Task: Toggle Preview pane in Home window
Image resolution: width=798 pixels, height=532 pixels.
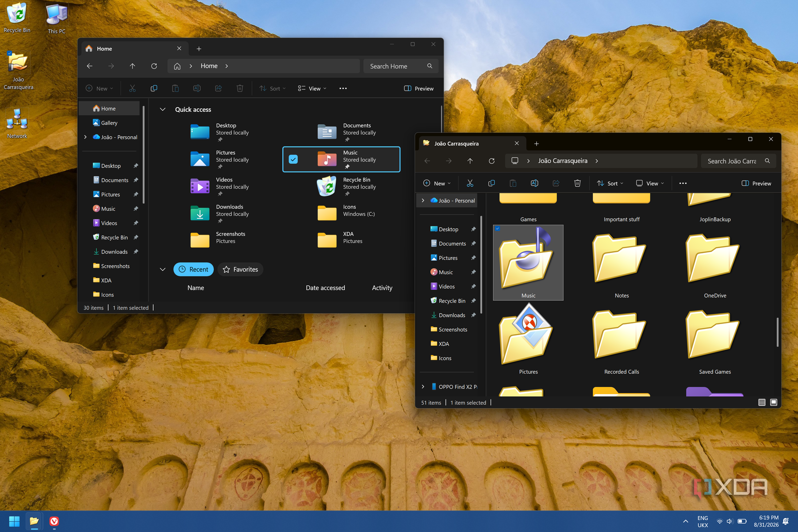Action: coord(419,89)
